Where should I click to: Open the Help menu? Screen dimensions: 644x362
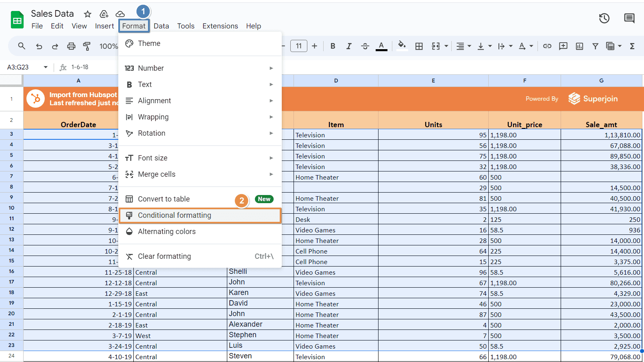click(253, 26)
